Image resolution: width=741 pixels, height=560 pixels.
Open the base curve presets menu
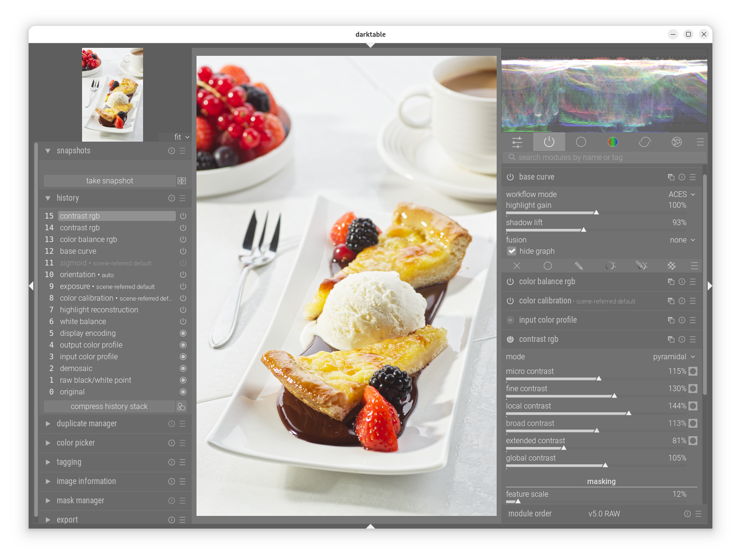click(x=693, y=177)
